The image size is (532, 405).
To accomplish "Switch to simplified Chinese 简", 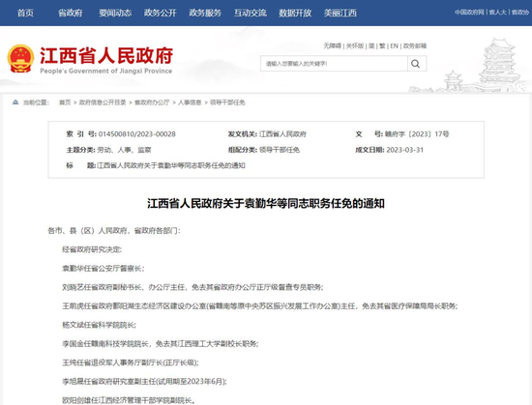I will pos(371,45).
